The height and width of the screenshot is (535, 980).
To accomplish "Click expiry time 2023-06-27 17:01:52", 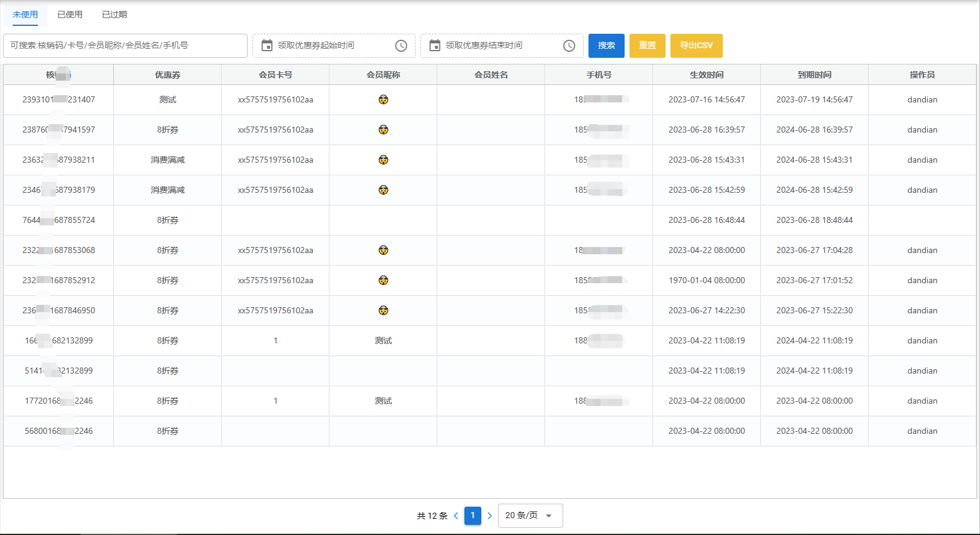I will coord(814,280).
